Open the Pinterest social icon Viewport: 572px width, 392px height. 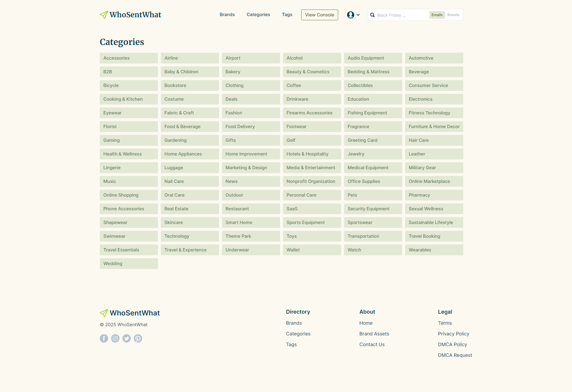coord(138,338)
